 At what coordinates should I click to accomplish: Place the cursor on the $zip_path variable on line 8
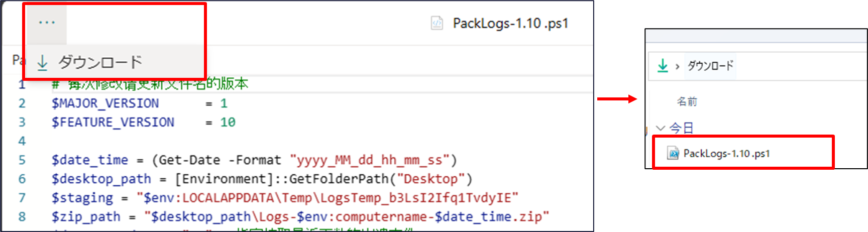(x=86, y=217)
